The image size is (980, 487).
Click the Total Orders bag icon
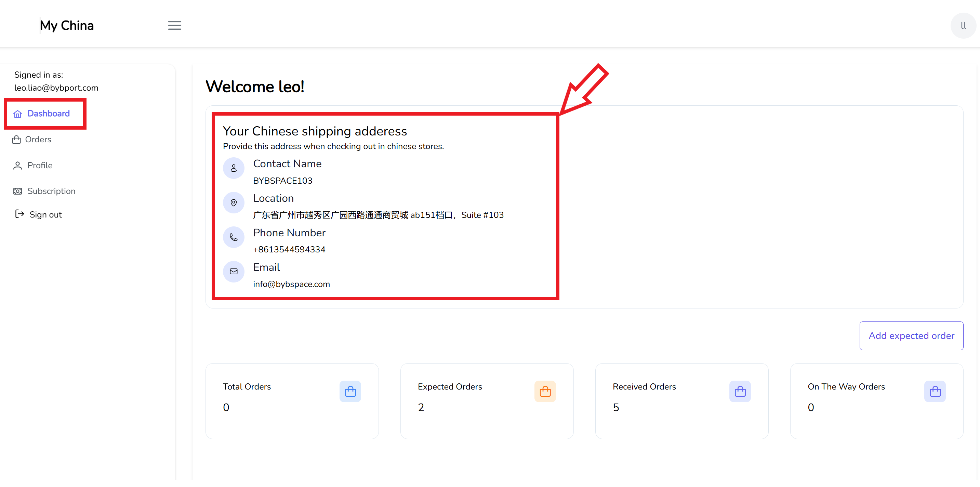click(350, 391)
